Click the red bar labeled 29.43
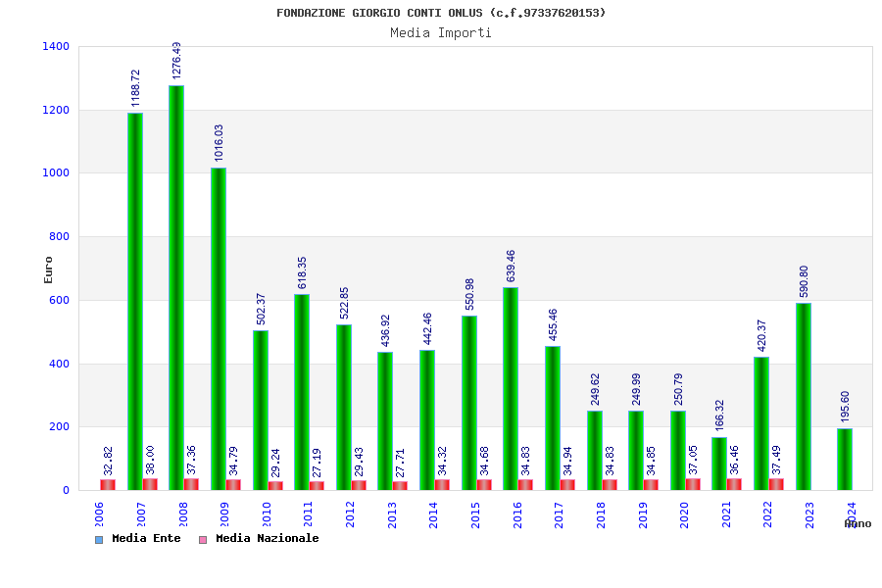The height and width of the screenshot is (588, 882). [x=359, y=485]
